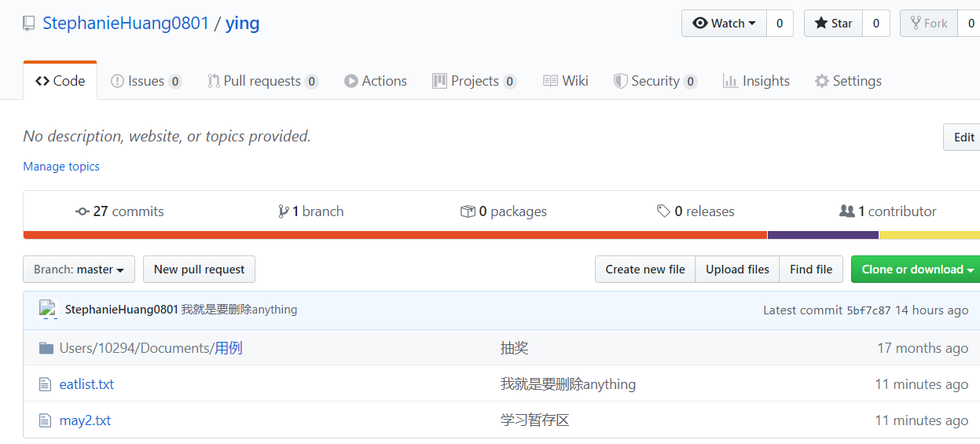This screenshot has height=444, width=980.
Task: Click the star icon in Star button
Action: coord(821,24)
